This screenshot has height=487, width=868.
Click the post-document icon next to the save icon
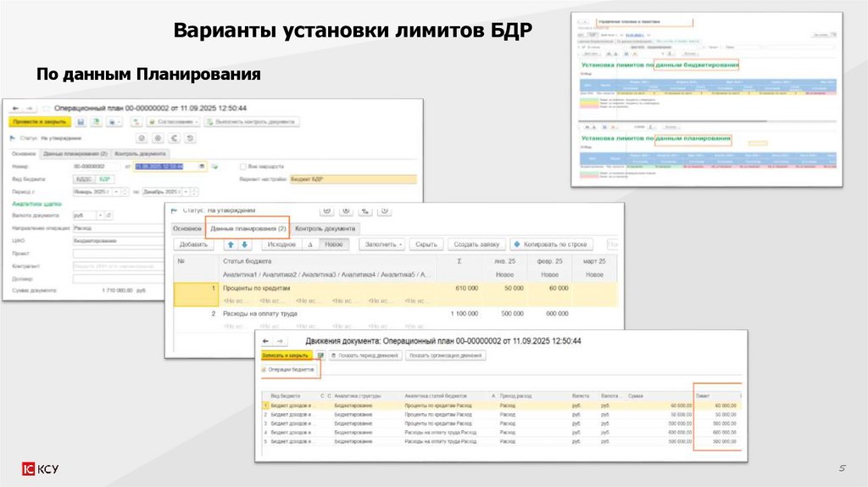coord(96,121)
